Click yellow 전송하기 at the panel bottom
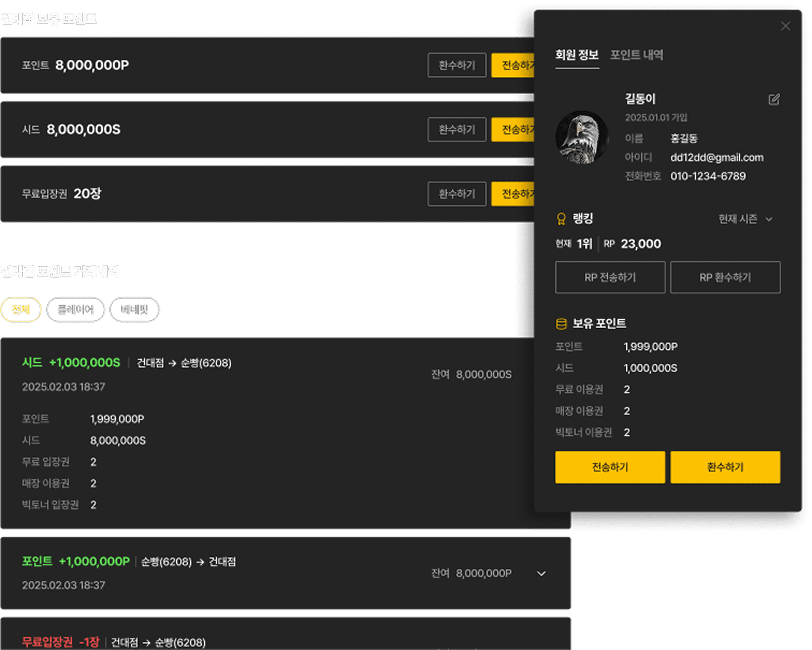 610,467
